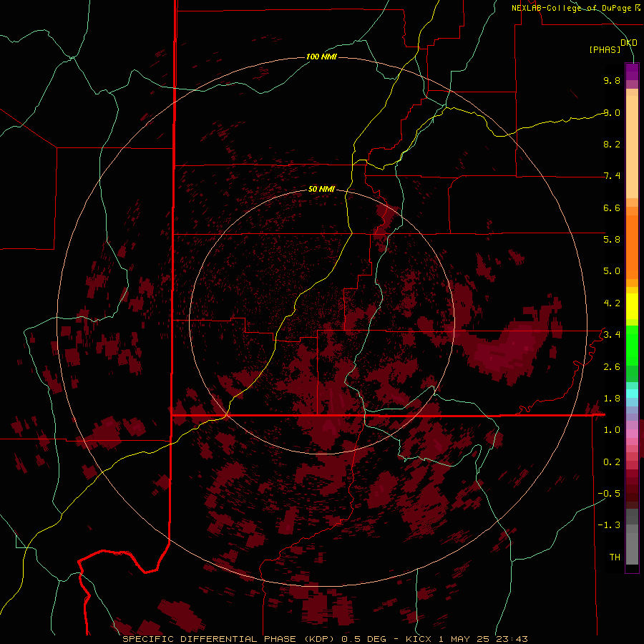
Task: Click the 1.0 value on the color scale
Action: click(x=612, y=430)
